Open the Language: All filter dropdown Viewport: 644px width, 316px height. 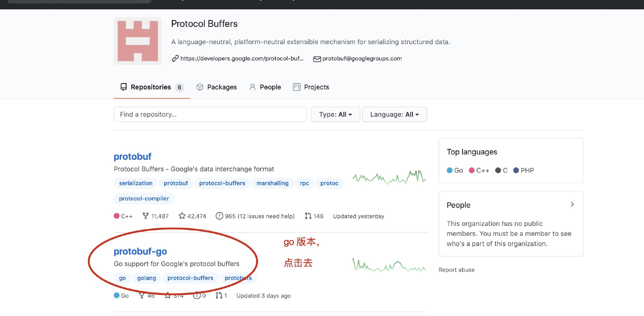[x=394, y=114]
